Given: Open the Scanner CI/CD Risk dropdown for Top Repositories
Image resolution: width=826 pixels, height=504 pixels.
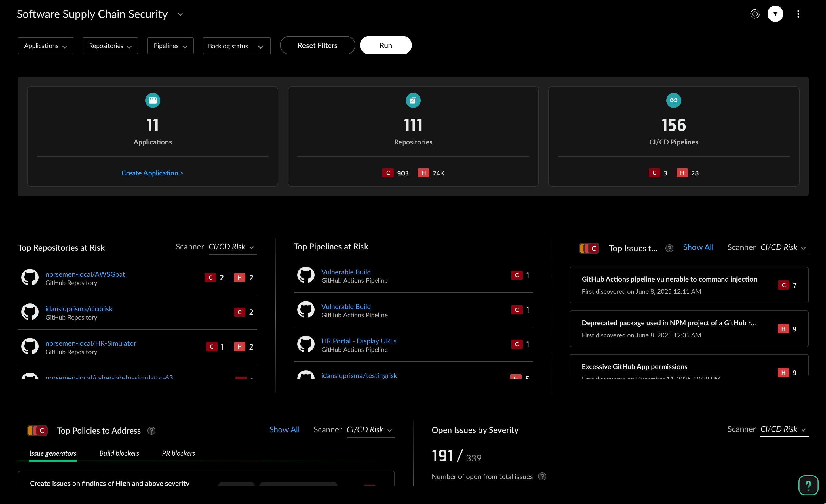Looking at the screenshot, I should (x=232, y=247).
